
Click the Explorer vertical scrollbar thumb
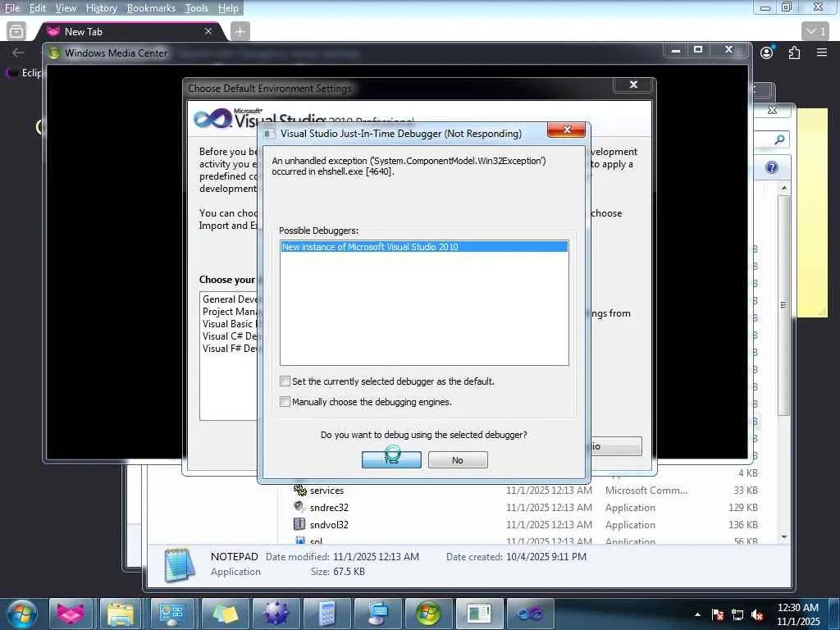783,305
